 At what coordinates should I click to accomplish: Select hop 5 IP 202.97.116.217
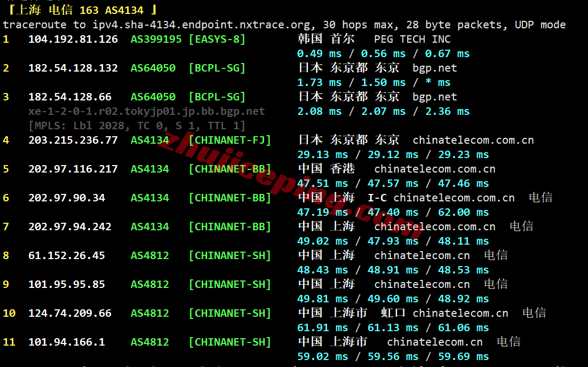[x=73, y=169]
